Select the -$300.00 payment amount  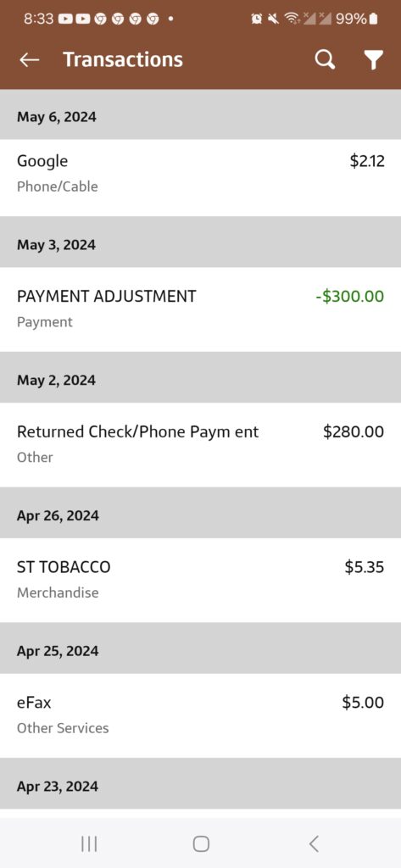[349, 296]
